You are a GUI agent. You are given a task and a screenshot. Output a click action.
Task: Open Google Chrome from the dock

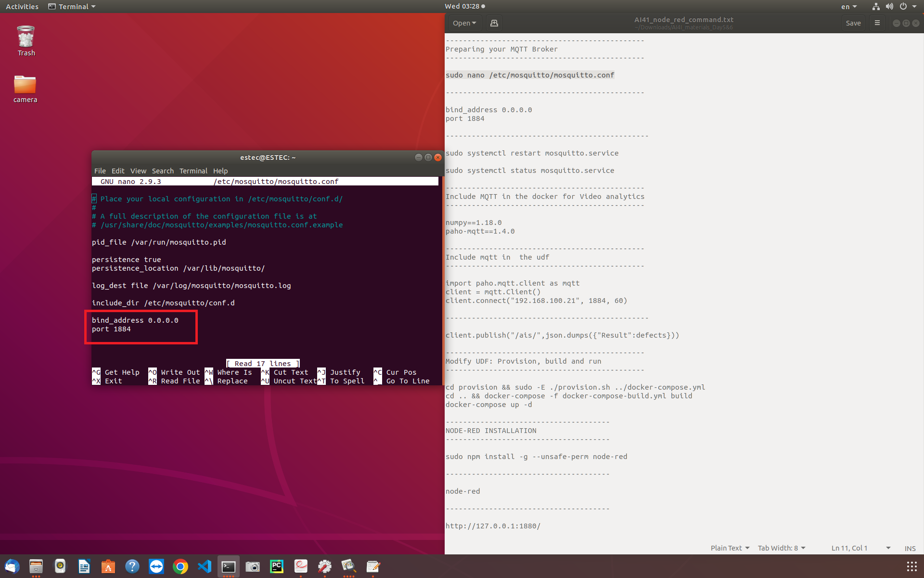pyautogui.click(x=180, y=566)
